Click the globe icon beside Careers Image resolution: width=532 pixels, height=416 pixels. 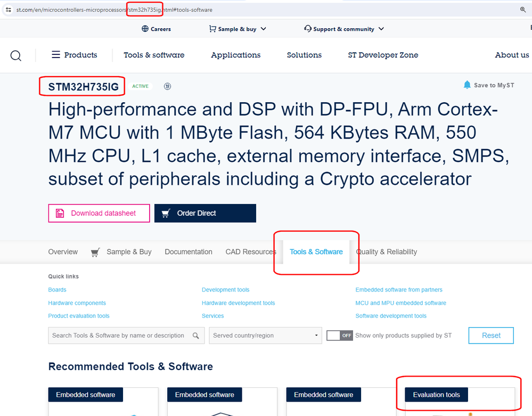tap(145, 29)
